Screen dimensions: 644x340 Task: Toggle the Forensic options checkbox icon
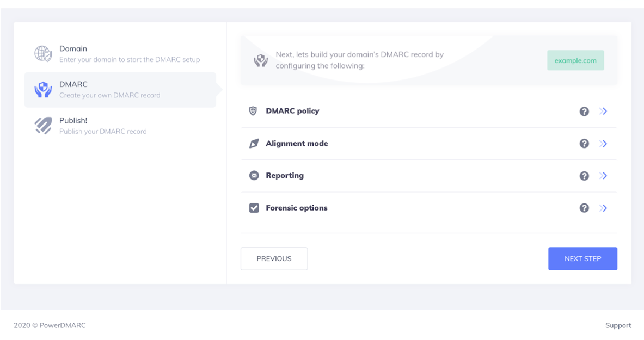click(x=254, y=208)
